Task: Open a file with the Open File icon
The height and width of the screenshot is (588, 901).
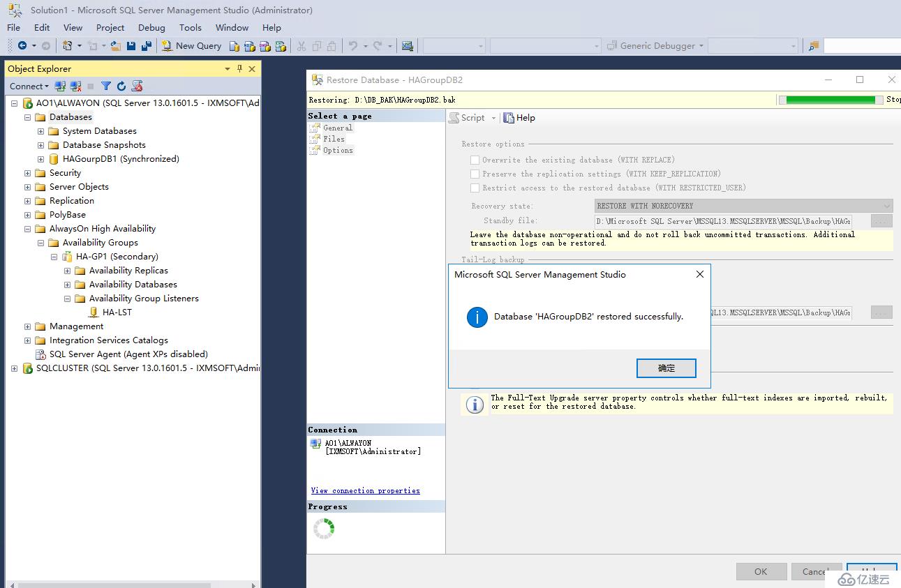Action: [116, 46]
